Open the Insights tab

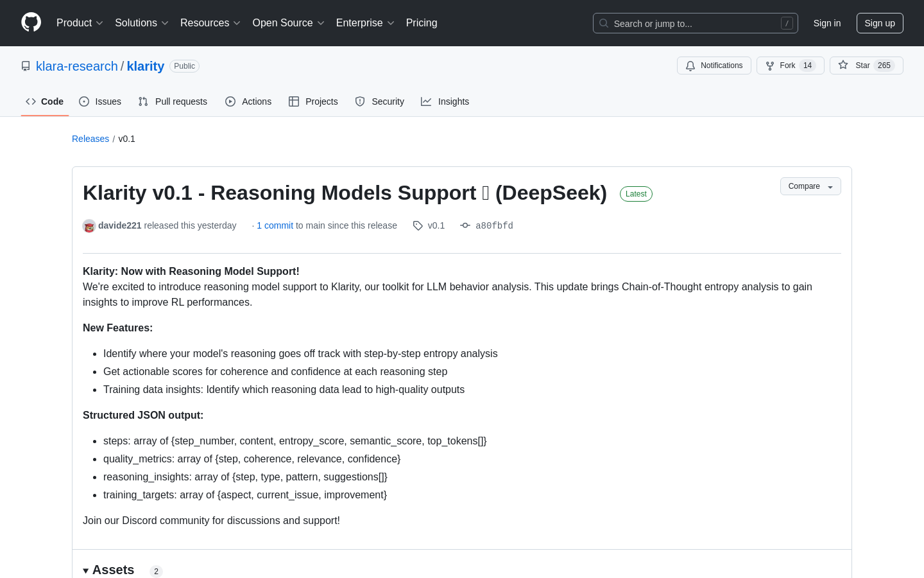[x=445, y=101]
